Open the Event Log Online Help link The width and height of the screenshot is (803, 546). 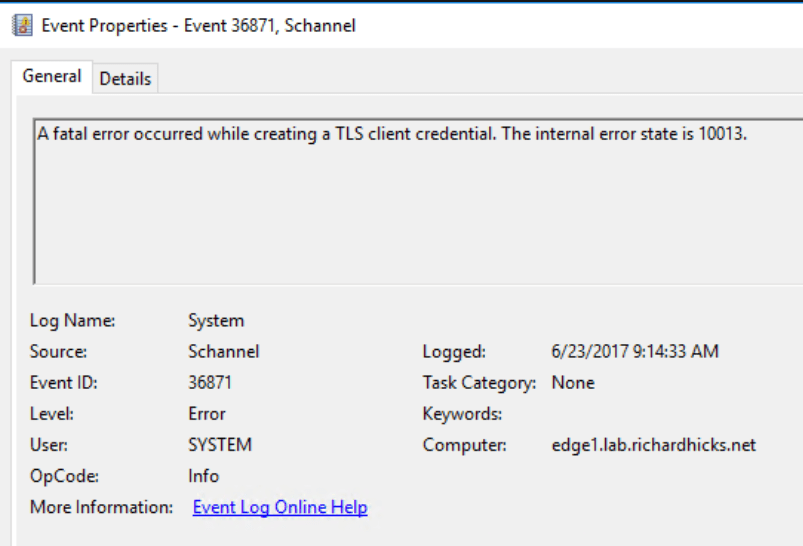280,507
